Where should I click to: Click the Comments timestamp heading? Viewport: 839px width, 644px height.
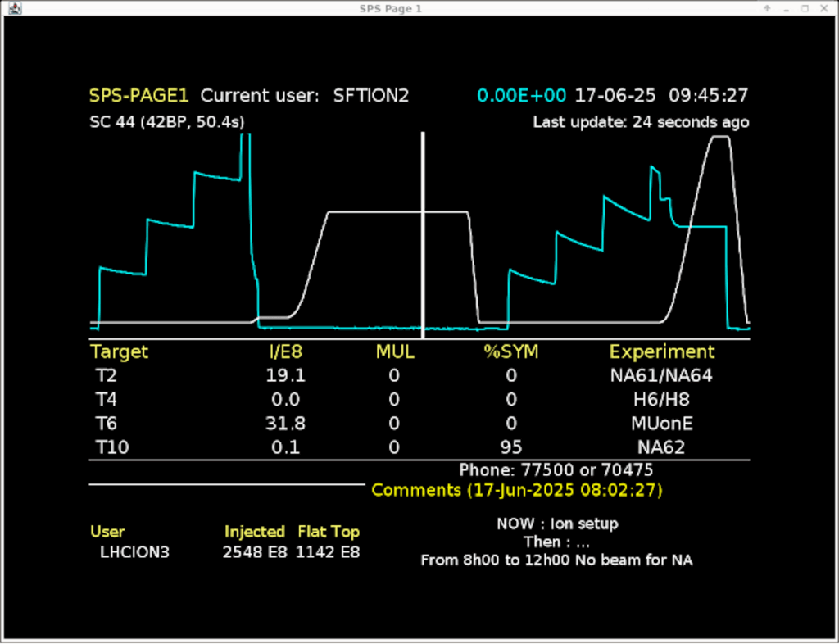click(516, 490)
